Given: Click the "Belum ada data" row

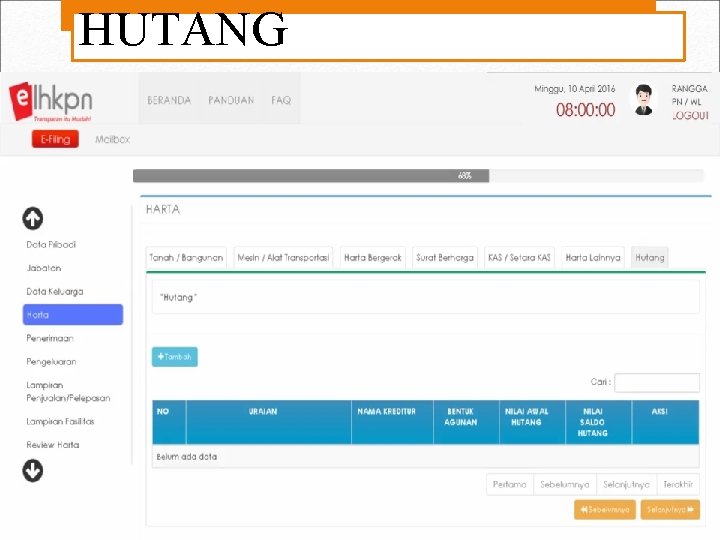Looking at the screenshot, I should [x=426, y=456].
